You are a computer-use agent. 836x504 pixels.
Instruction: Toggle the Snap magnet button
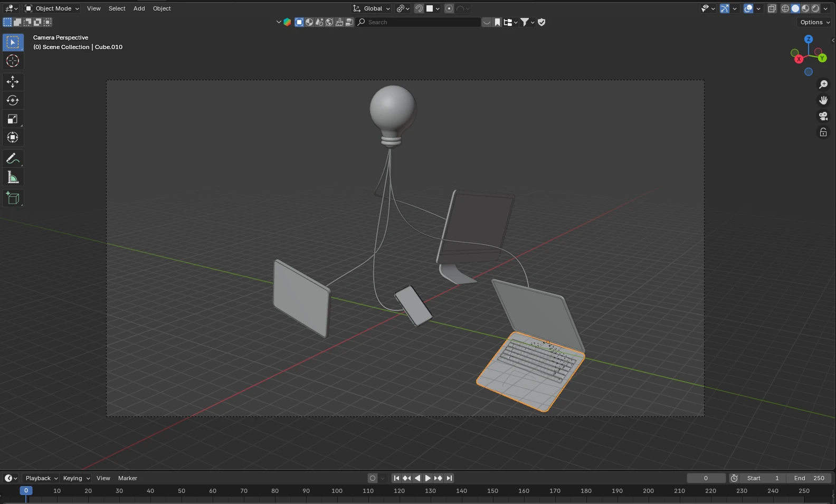[419, 8]
